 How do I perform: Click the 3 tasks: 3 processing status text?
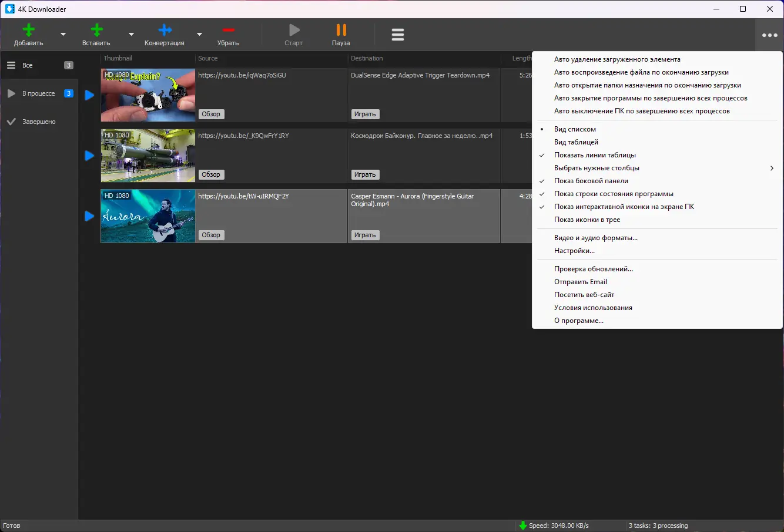tap(658, 526)
